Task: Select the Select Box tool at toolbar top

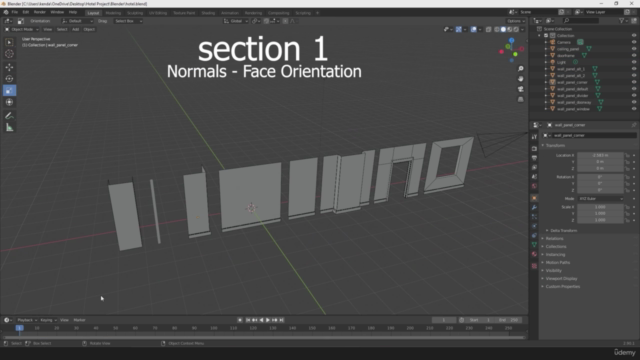Action: (9, 42)
